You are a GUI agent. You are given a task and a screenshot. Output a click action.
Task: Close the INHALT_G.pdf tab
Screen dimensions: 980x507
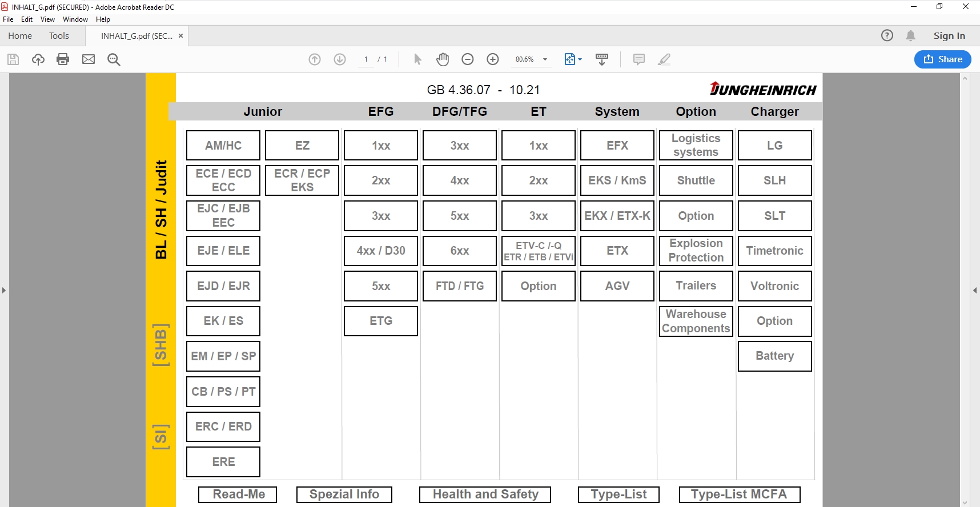pos(180,35)
